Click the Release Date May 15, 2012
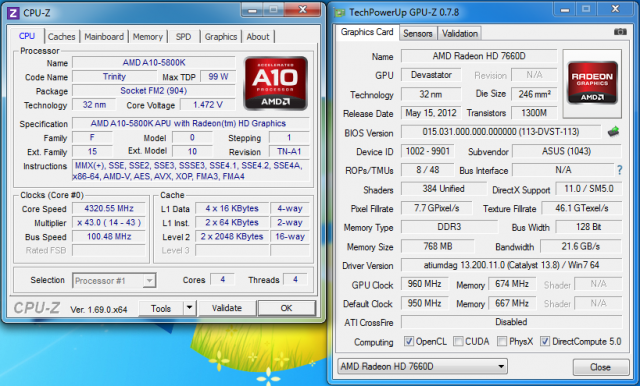640x386 pixels. tap(431, 113)
